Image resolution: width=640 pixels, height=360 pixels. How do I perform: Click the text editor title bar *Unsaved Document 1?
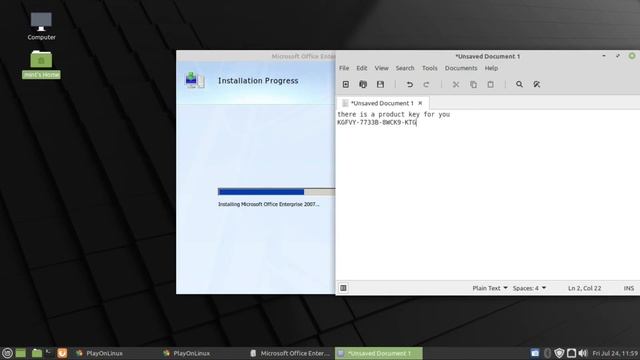click(488, 56)
